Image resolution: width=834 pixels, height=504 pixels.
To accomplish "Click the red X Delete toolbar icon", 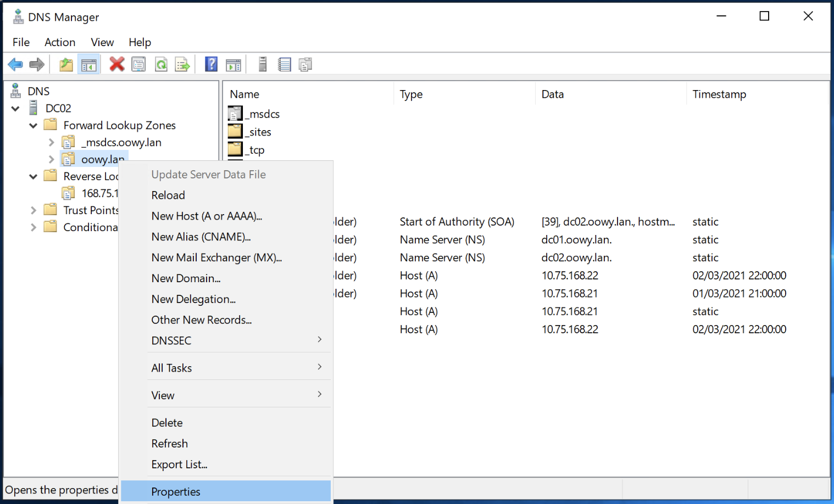I will tap(116, 65).
